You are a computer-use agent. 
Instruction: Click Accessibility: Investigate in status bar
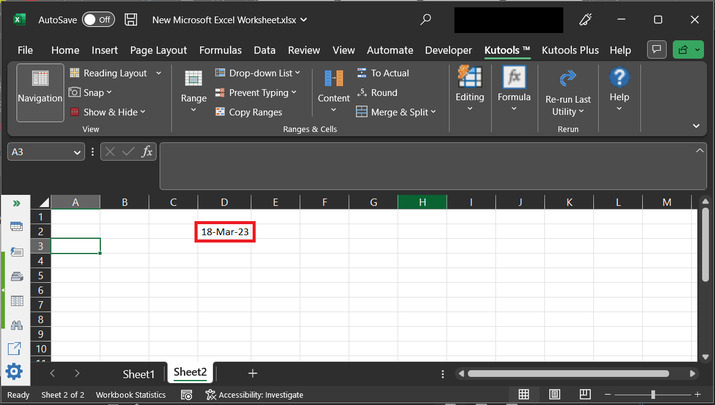point(253,395)
